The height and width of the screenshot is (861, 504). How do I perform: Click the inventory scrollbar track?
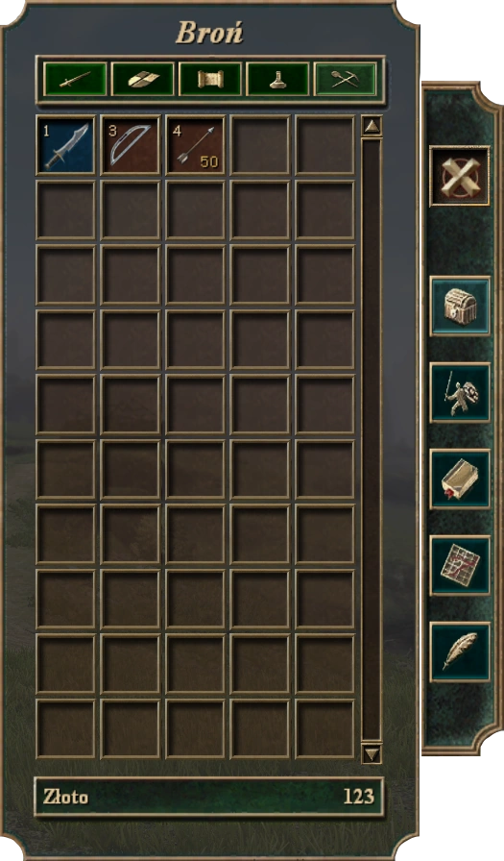click(x=372, y=439)
